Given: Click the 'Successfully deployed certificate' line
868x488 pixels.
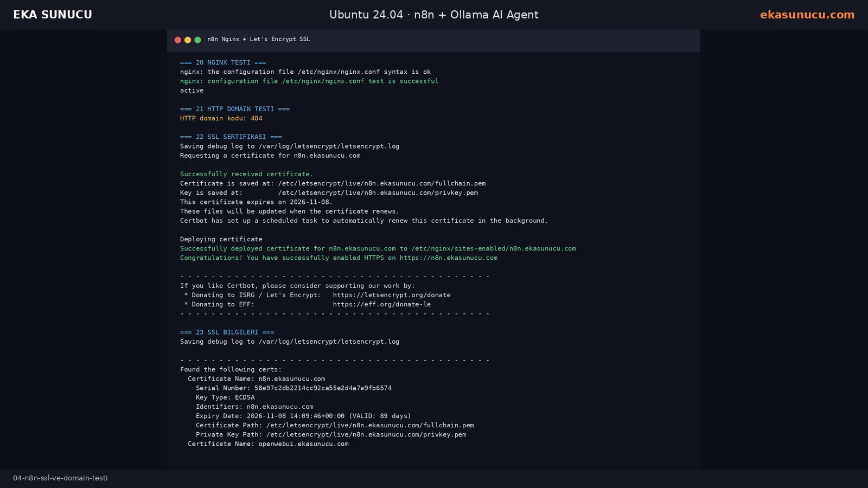Looking at the screenshot, I should pos(378,248).
